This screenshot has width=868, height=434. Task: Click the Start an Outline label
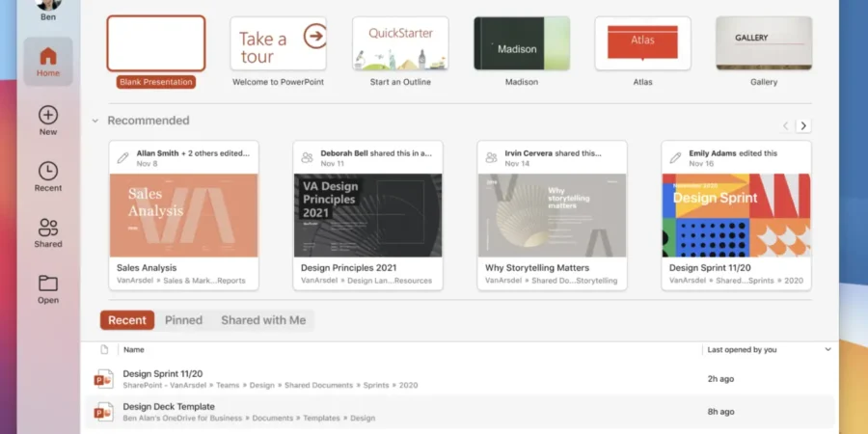[400, 82]
